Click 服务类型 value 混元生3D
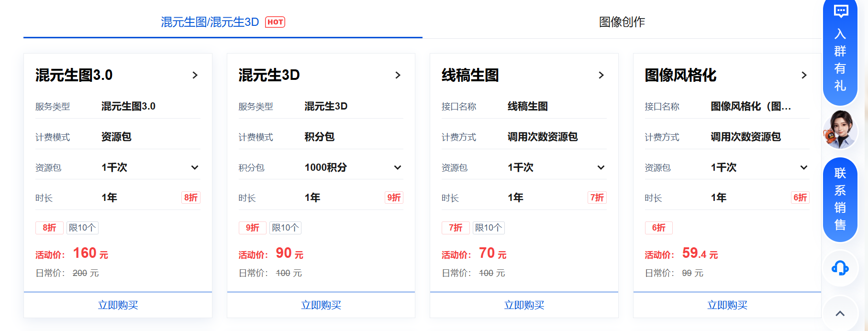Screen dimensions: 868x331 click(x=326, y=106)
